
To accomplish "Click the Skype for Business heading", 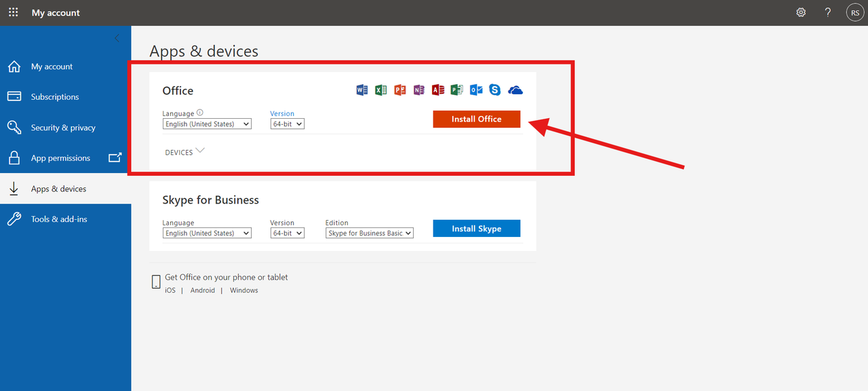I will [x=211, y=200].
